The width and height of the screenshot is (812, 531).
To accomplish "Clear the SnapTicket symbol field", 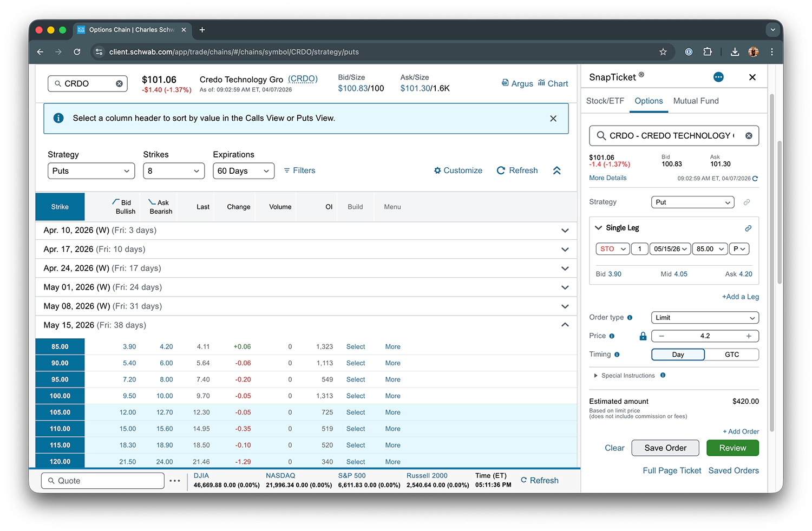I will (x=749, y=136).
